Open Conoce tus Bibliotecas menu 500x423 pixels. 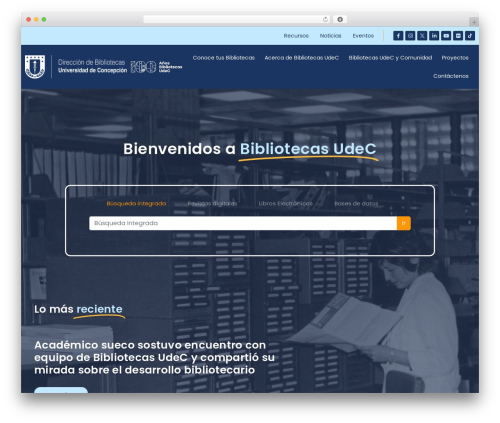click(224, 58)
